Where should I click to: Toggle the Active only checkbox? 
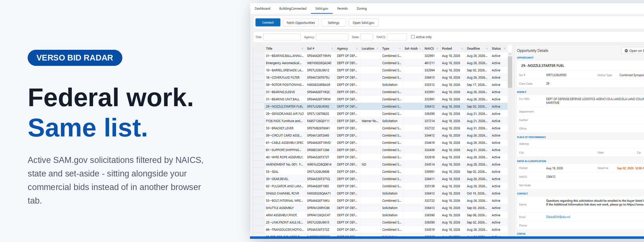coord(413,37)
